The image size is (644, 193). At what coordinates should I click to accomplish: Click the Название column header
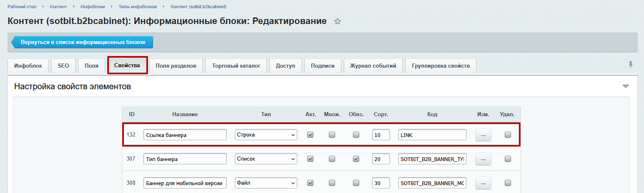[x=185, y=114]
